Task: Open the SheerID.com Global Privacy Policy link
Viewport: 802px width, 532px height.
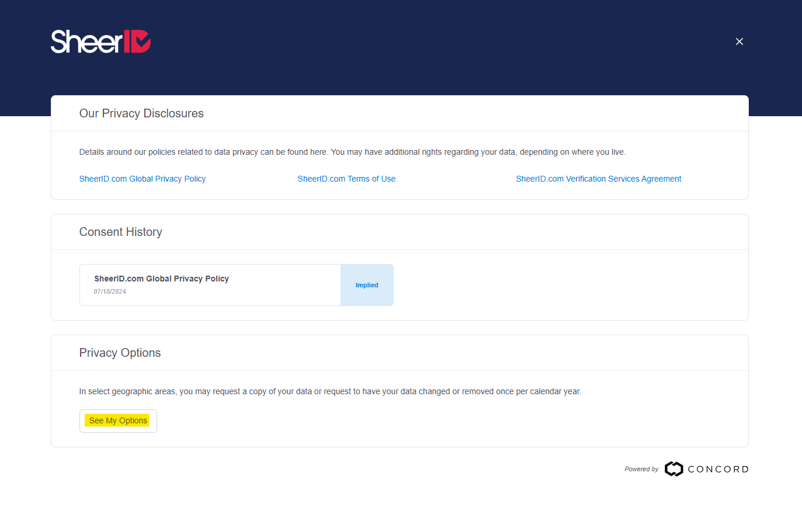Action: tap(142, 179)
